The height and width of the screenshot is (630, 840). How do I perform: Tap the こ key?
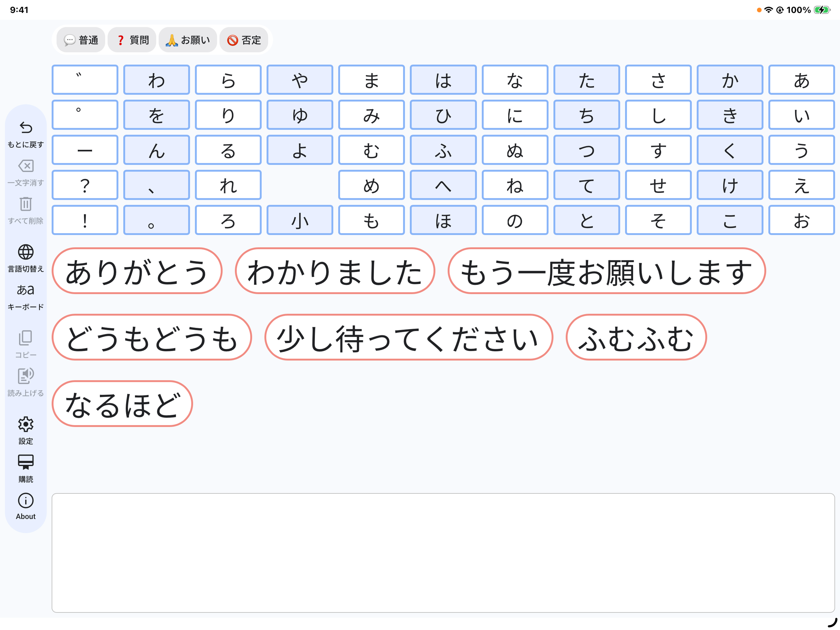(x=730, y=220)
